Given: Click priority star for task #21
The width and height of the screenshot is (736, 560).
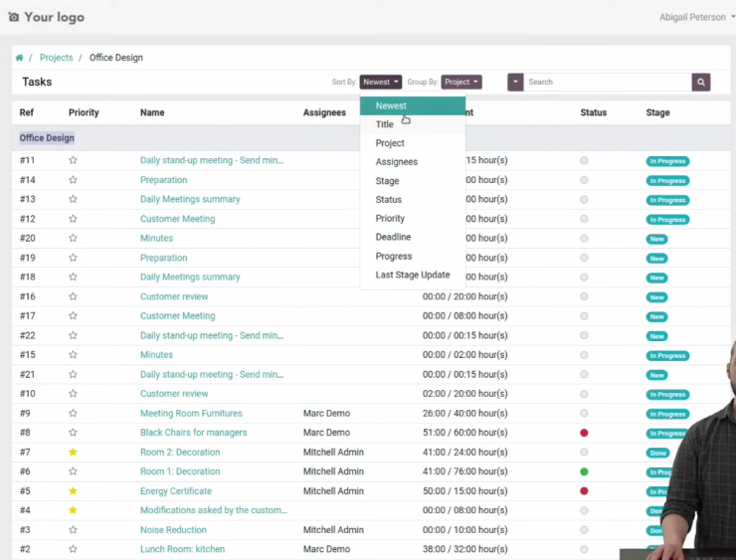Looking at the screenshot, I should tap(73, 375).
